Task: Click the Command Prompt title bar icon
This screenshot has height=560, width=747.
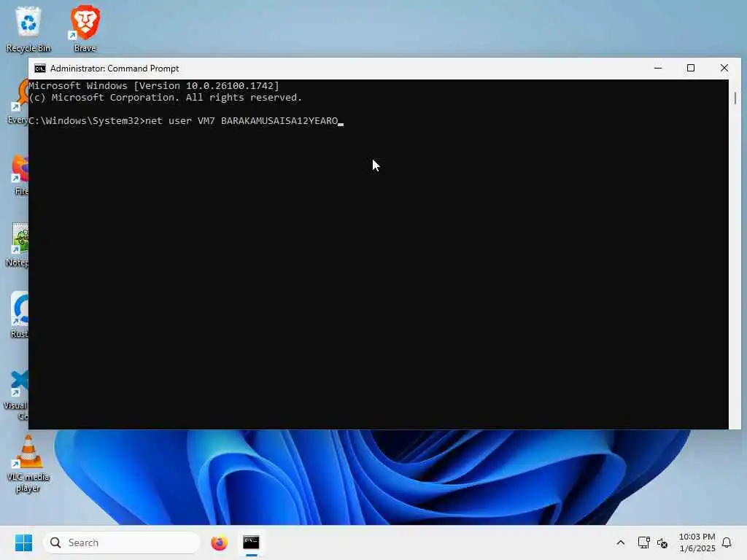Action: [x=40, y=69]
